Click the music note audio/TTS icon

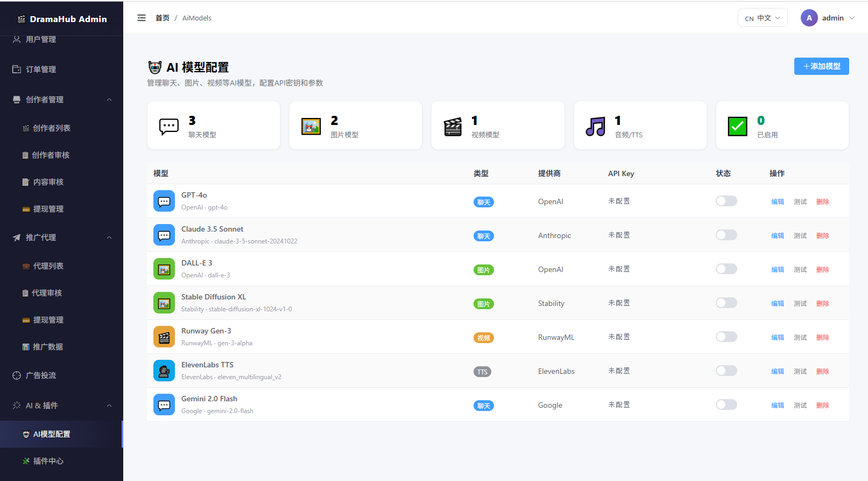tap(596, 127)
